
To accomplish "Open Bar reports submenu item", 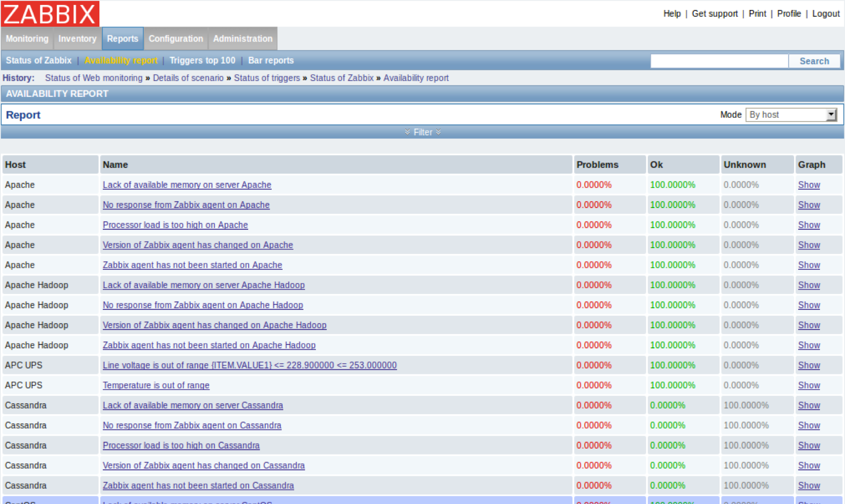I will point(271,60).
